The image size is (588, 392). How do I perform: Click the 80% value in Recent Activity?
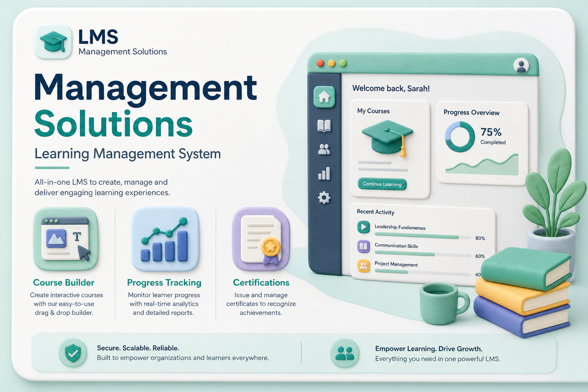point(480,238)
